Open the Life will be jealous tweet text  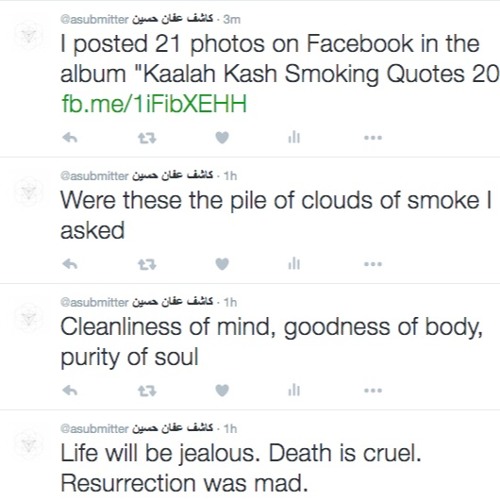pyautogui.click(x=241, y=468)
